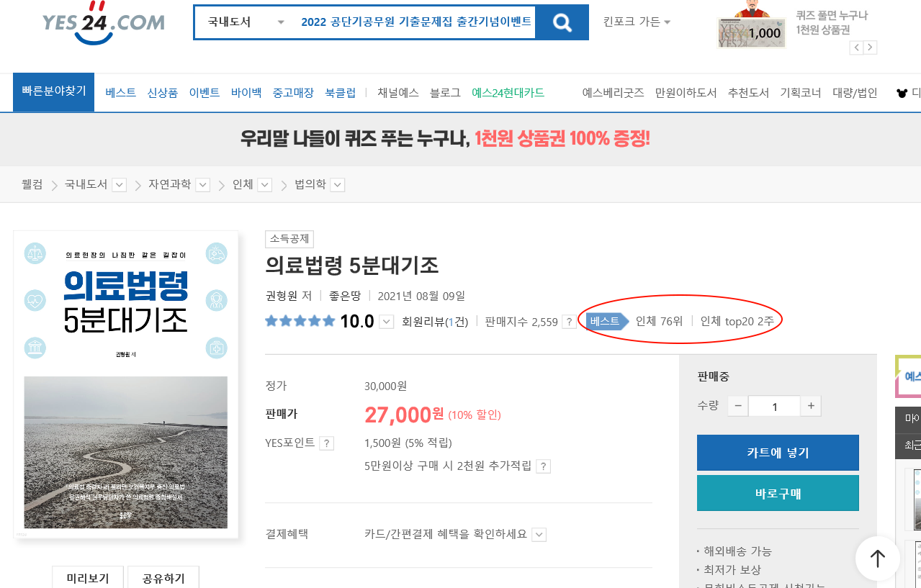Expand the rating 10.0 dropdown arrow
The width and height of the screenshot is (921, 588).
click(x=387, y=322)
